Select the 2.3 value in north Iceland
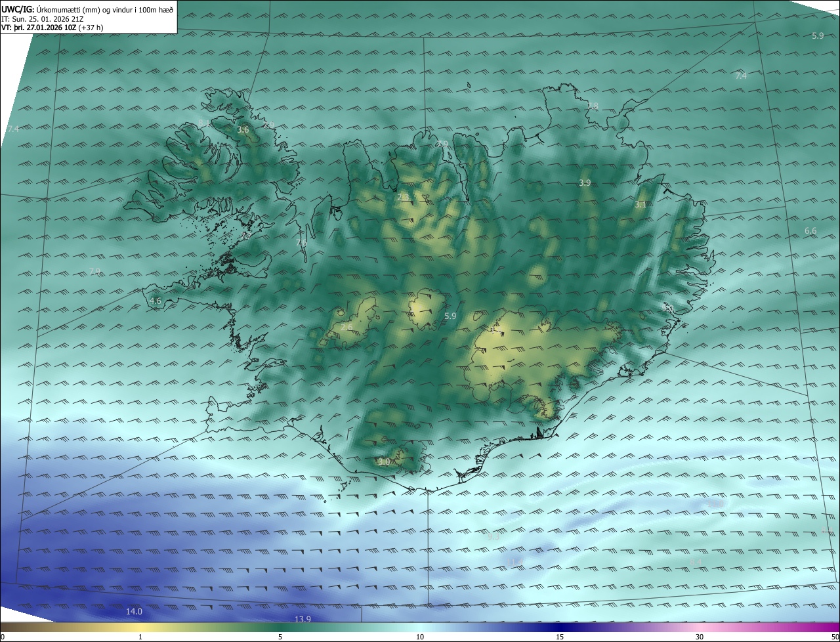 point(403,197)
